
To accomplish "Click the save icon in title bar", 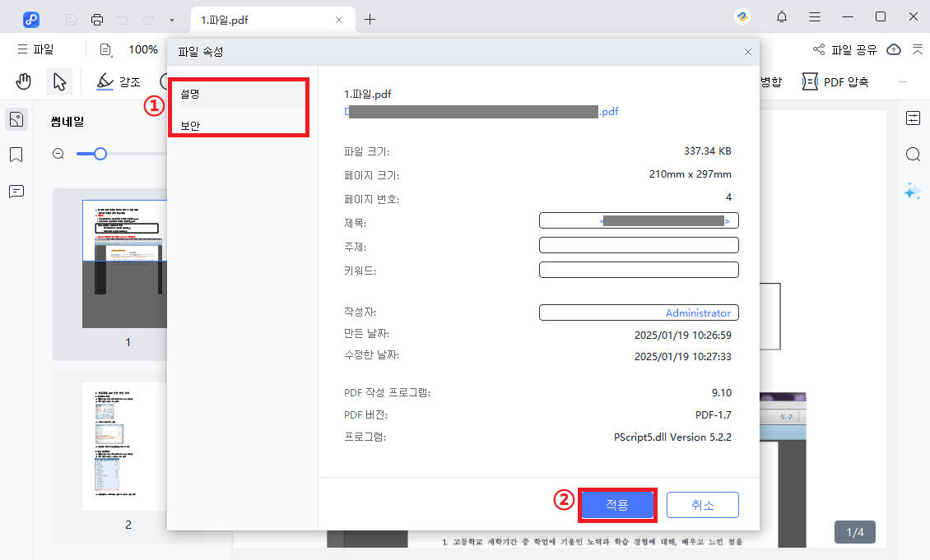I will tap(71, 20).
